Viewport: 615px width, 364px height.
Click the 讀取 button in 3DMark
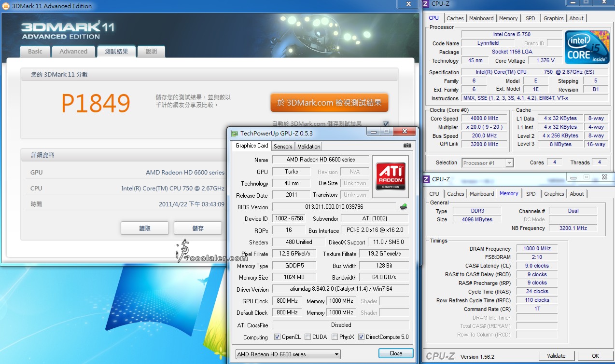pyautogui.click(x=145, y=228)
